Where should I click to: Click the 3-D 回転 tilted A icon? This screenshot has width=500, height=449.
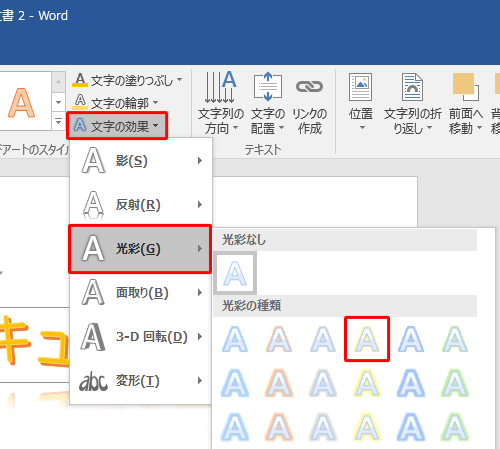point(93,337)
